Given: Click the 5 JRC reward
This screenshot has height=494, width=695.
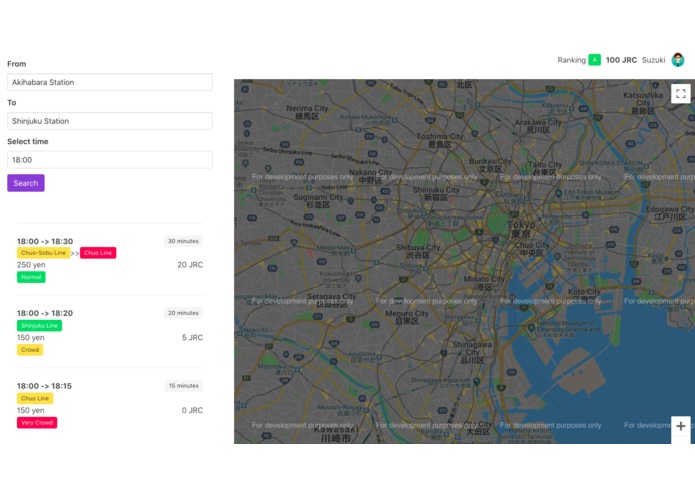Looking at the screenshot, I should coord(192,337).
